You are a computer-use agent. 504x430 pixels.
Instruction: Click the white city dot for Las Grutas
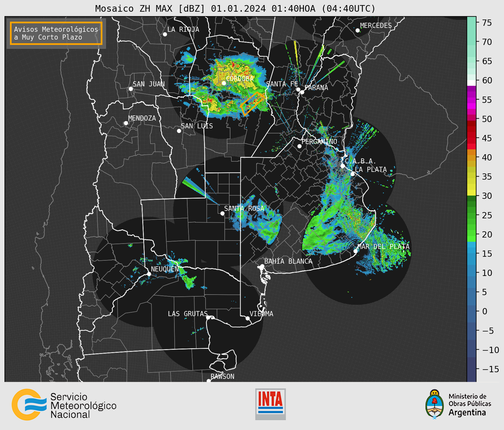(x=208, y=318)
